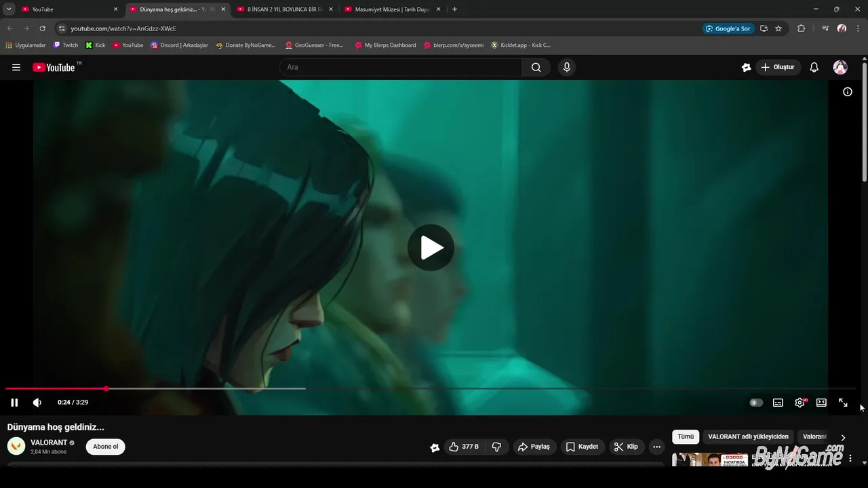Open the Chrome three-dot menu
Viewport: 868px width, 488px height.
coord(859,28)
